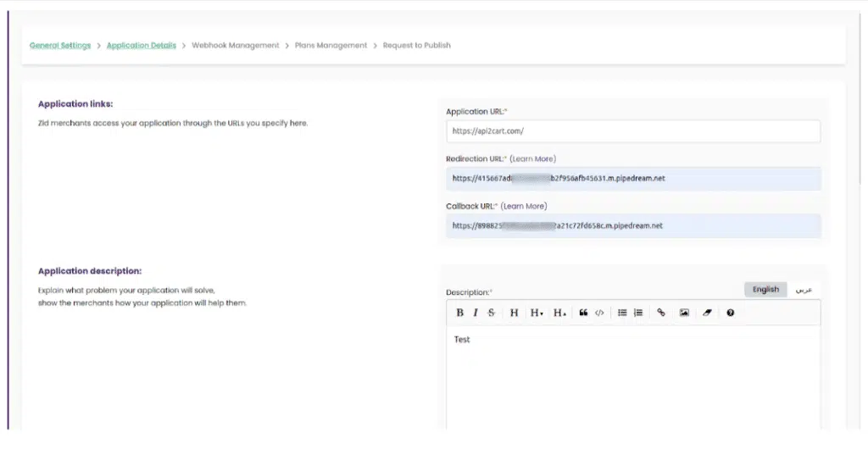Increase heading size with bigger heading button
Screen dimensions: 868x460
coord(559,313)
